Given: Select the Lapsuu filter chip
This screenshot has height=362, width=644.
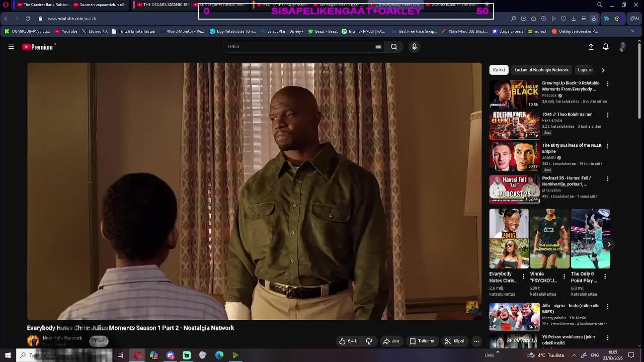Looking at the screenshot, I should [586, 70].
